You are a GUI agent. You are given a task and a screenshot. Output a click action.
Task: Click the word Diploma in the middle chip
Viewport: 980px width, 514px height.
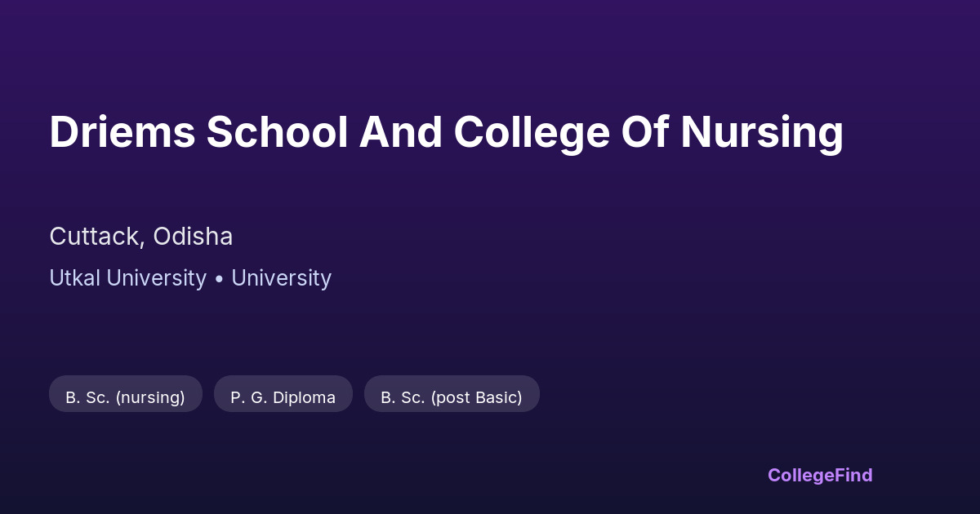point(302,397)
